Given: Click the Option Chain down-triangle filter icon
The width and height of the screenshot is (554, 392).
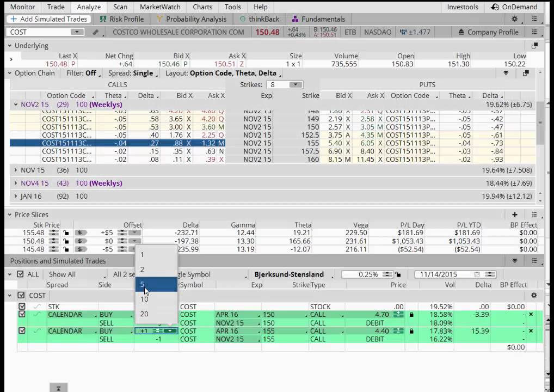Looking at the screenshot, I should (506, 73).
